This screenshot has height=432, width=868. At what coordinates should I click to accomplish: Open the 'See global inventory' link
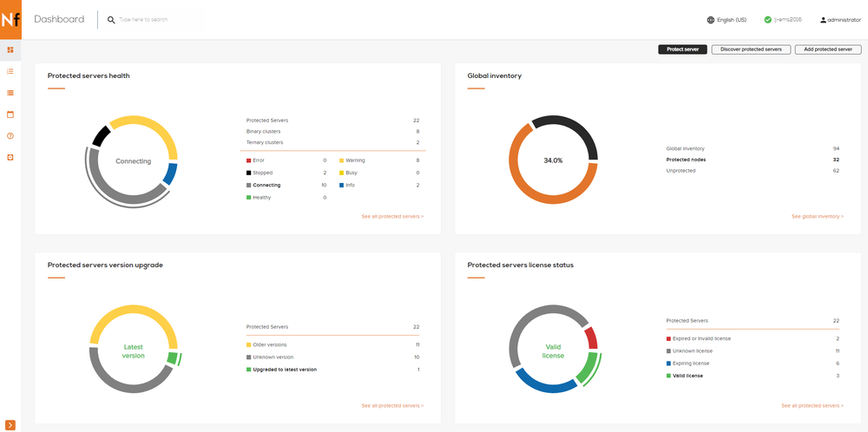tap(818, 216)
